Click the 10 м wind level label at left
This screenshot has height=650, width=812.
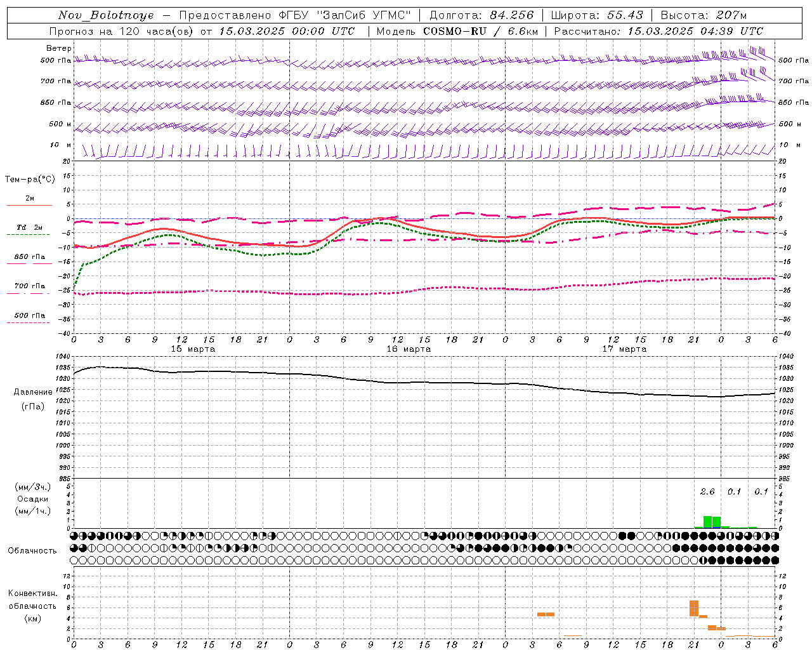click(x=61, y=145)
